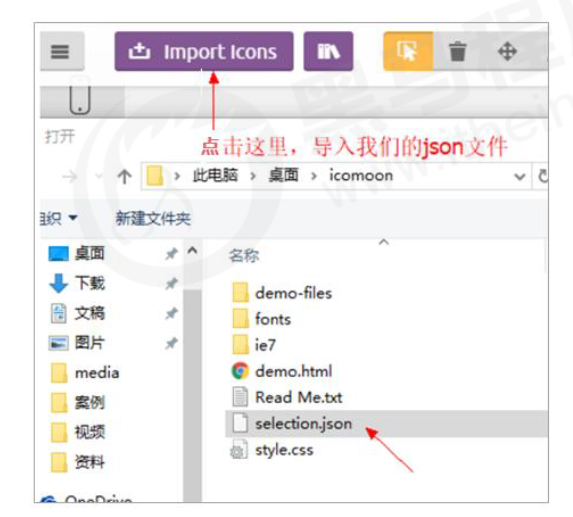Select the ie7 folder
573x517 pixels.
pyautogui.click(x=265, y=345)
